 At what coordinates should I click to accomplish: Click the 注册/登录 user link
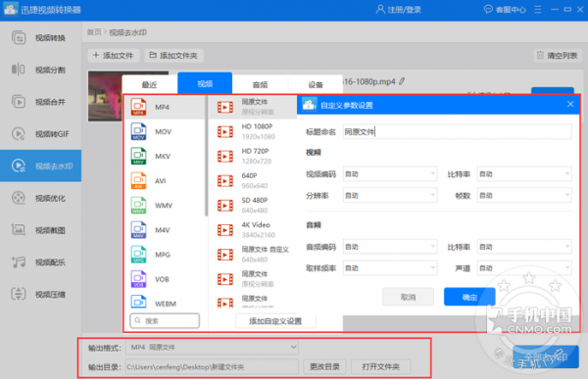pyautogui.click(x=399, y=10)
